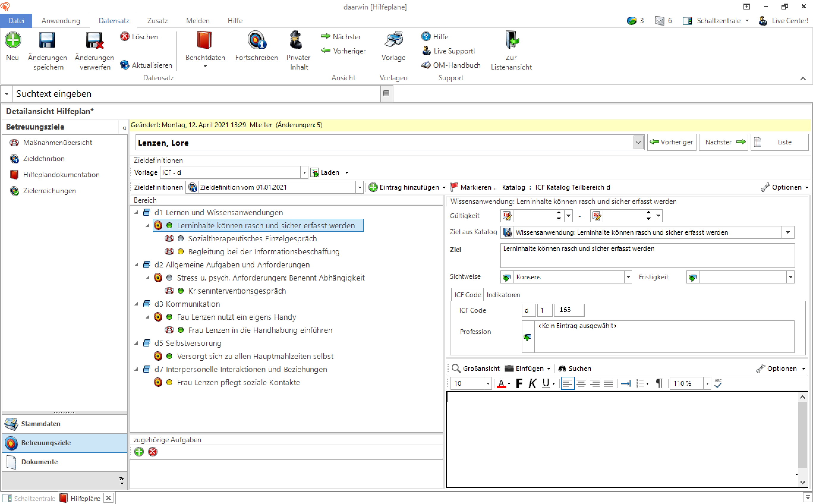The height and width of the screenshot is (504, 813).
Task: Open the Stammdaten navigation section
Action: [64, 424]
